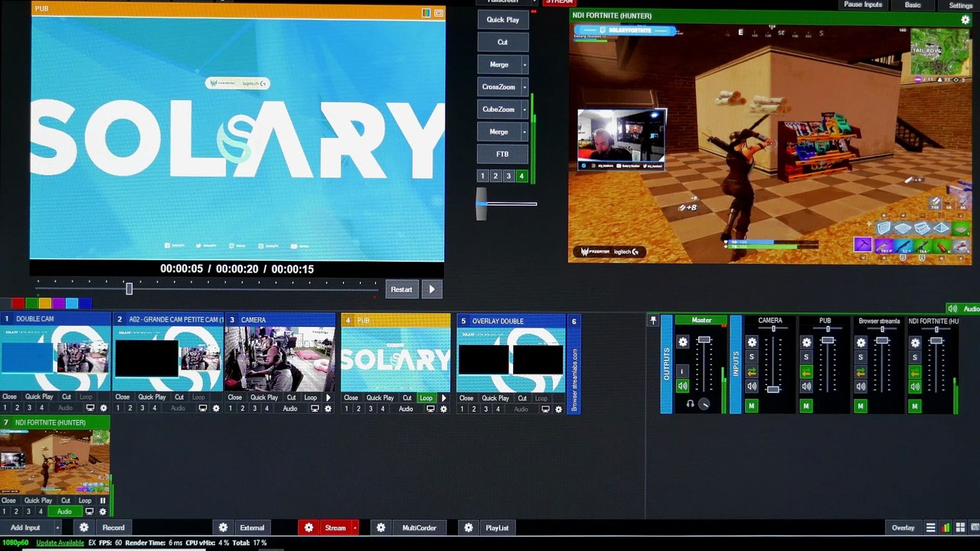The image size is (980, 551).
Task: Open Stream settings gear
Action: 309,527
